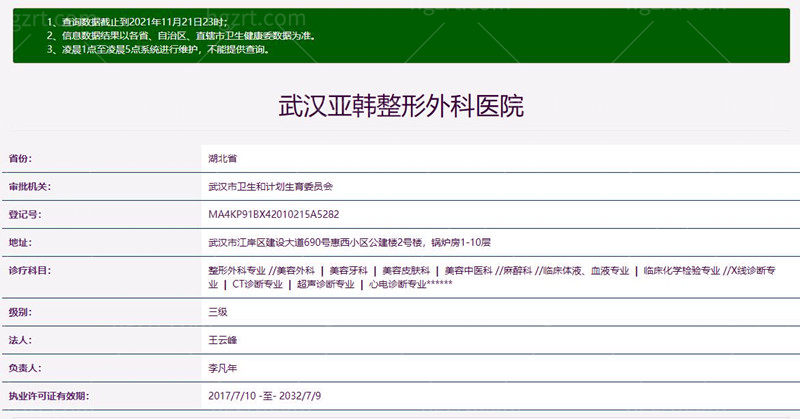Click the 地址 label
Screen dimensions: 800x419
tap(20, 242)
